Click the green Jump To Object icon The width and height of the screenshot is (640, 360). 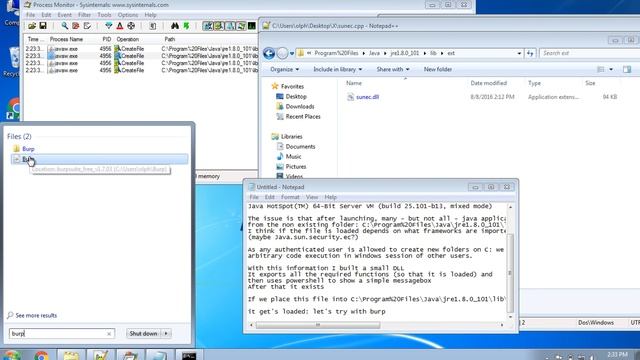coord(186,26)
